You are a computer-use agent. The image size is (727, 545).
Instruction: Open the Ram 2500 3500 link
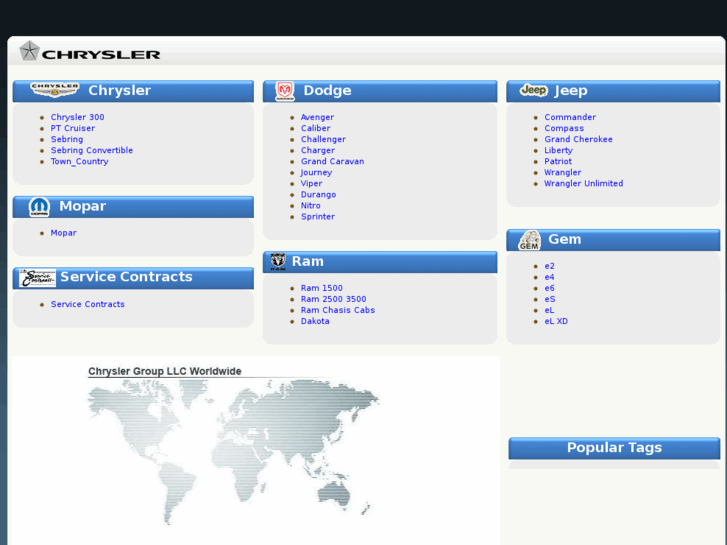pyautogui.click(x=333, y=299)
